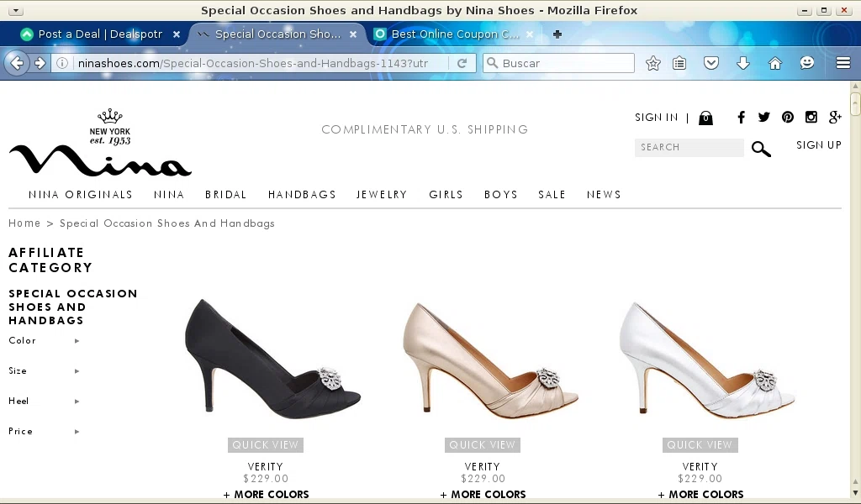Open Nina's Instagram page
Image resolution: width=861 pixels, height=504 pixels.
point(811,117)
